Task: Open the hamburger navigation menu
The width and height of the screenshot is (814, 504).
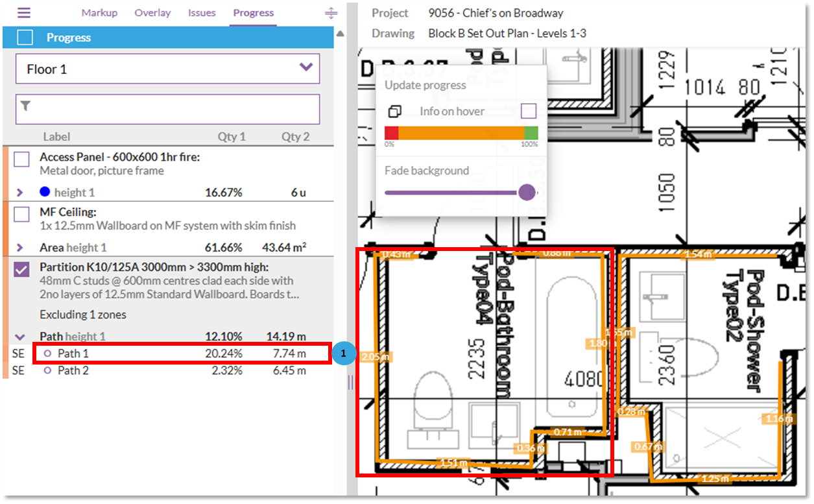Action: pos(22,12)
